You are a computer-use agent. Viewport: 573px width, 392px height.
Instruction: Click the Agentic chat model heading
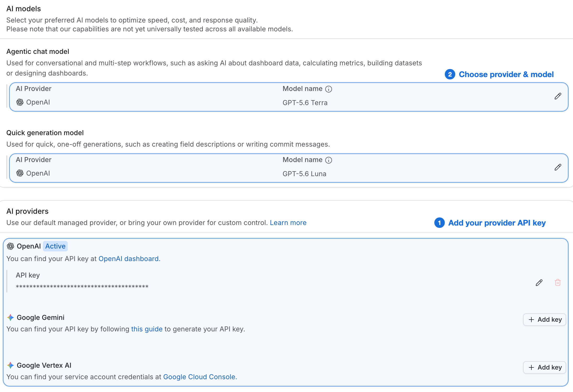pos(38,51)
